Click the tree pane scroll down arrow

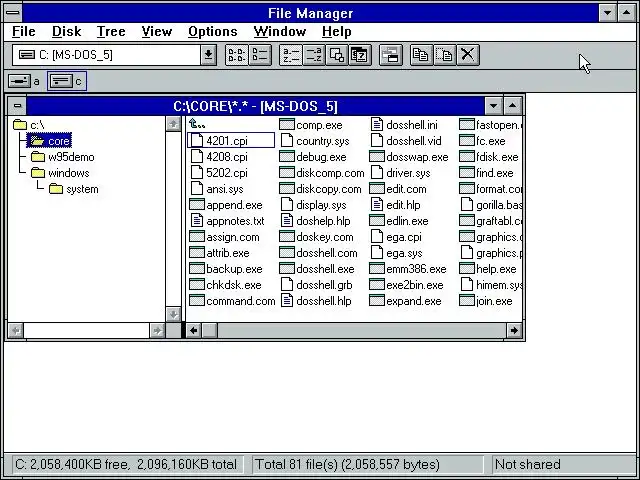tap(173, 314)
